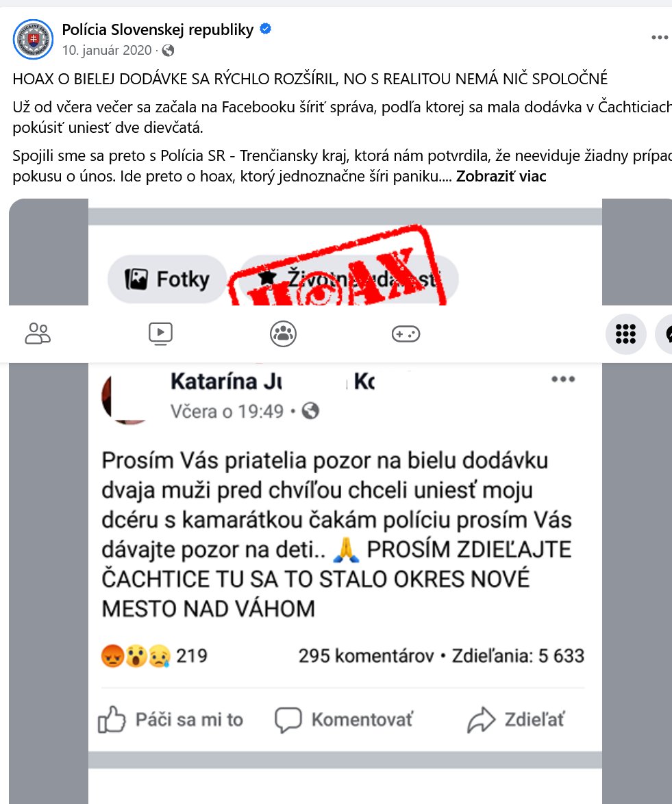Open the Groups icon in navigation bar
Image resolution: width=672 pixels, height=804 pixels.
[283, 334]
